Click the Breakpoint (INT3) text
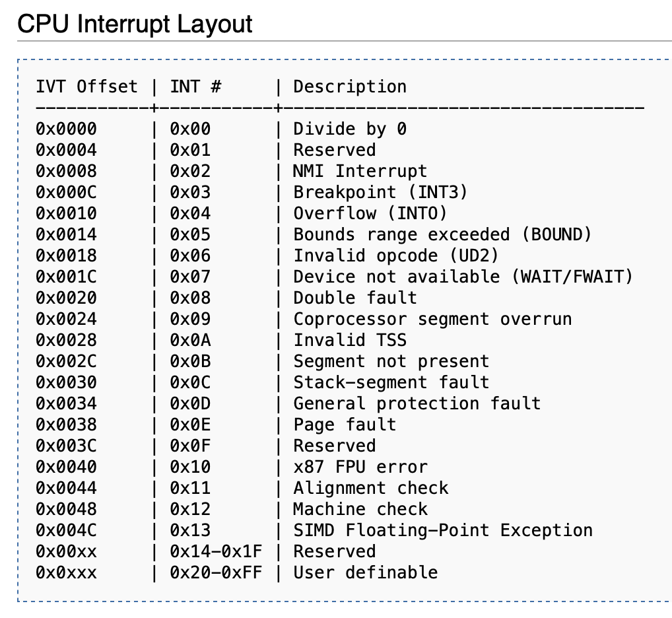 (x=380, y=192)
